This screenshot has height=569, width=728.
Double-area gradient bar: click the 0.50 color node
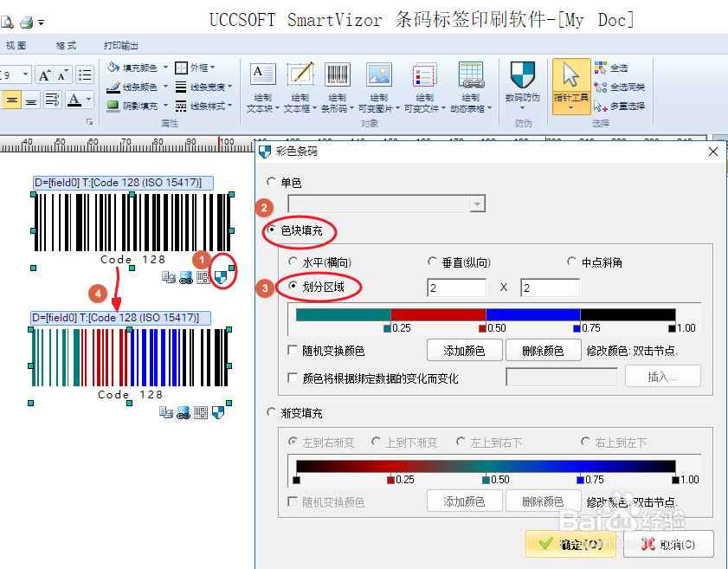pos(481,327)
